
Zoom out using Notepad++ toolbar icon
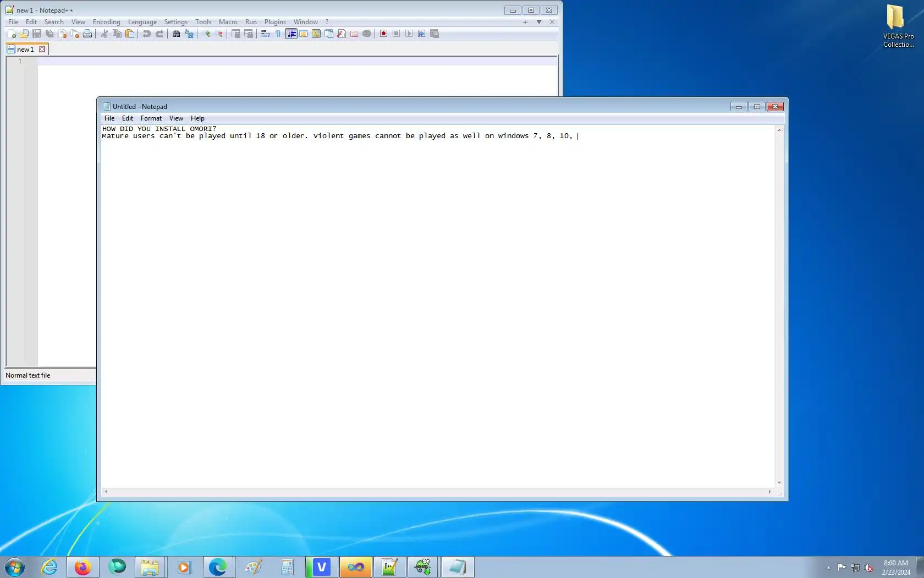pyautogui.click(x=219, y=34)
